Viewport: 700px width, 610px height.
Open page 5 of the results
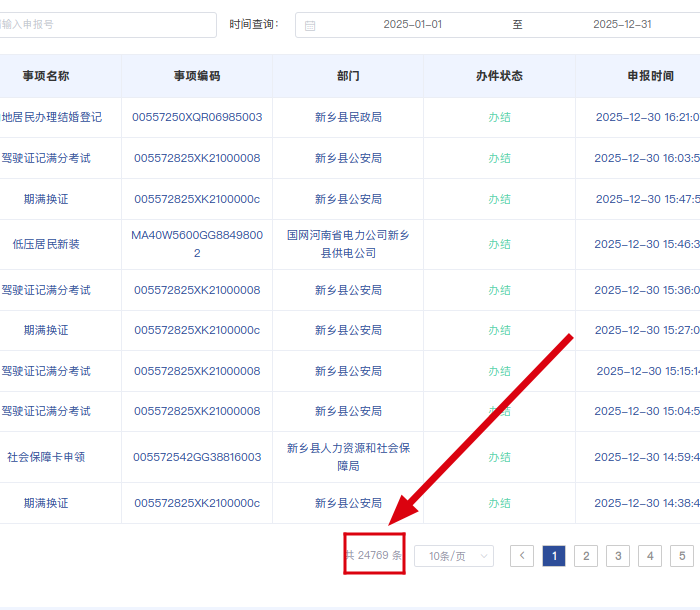click(x=682, y=556)
